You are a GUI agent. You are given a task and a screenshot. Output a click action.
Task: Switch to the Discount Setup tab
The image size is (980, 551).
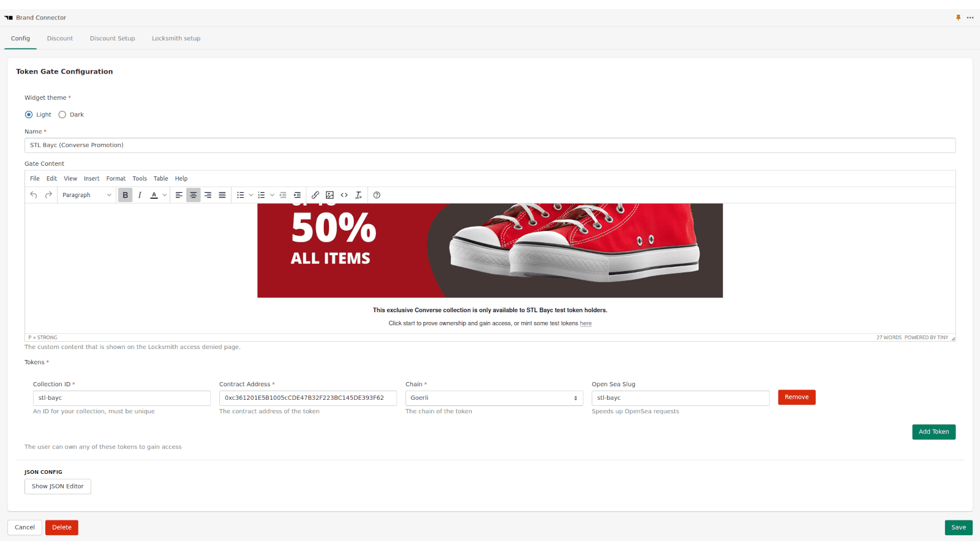pyautogui.click(x=112, y=39)
